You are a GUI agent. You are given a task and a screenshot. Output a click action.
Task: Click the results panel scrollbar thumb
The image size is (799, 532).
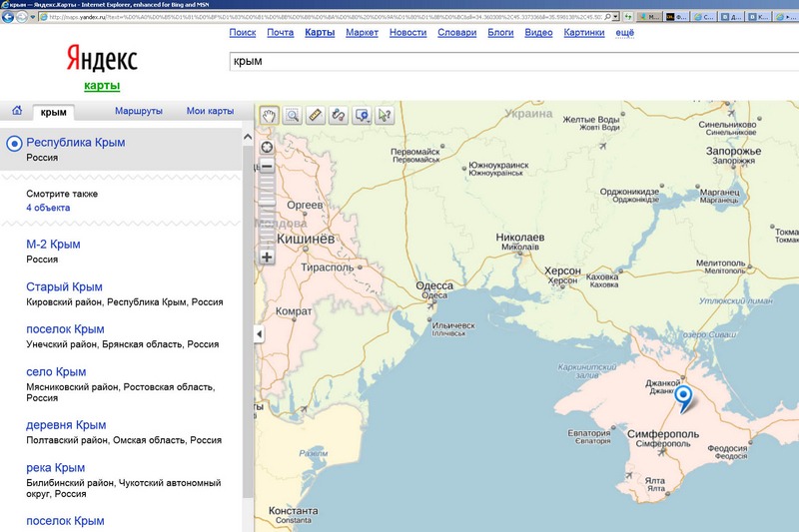click(248, 320)
